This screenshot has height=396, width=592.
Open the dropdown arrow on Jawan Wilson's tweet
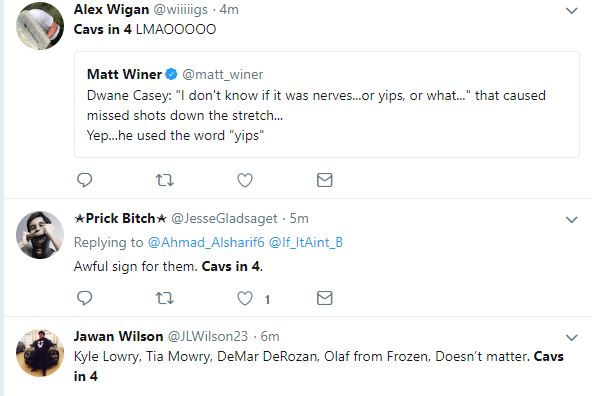click(x=572, y=337)
